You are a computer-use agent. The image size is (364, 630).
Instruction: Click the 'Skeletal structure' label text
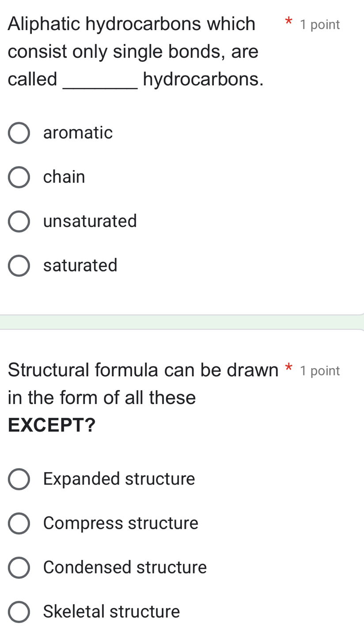(x=112, y=611)
